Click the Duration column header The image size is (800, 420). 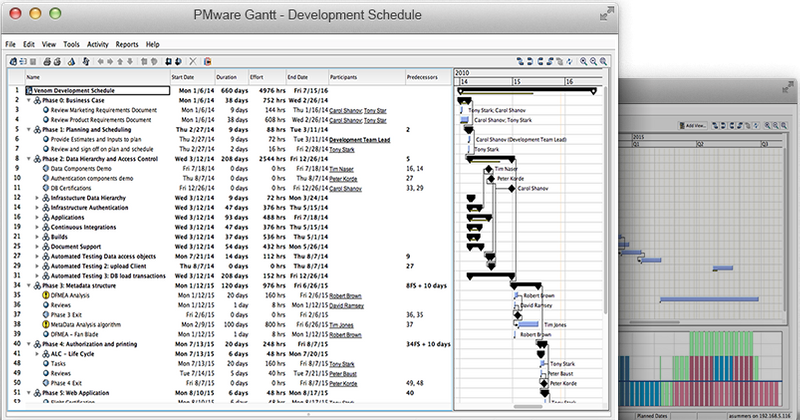click(231, 77)
